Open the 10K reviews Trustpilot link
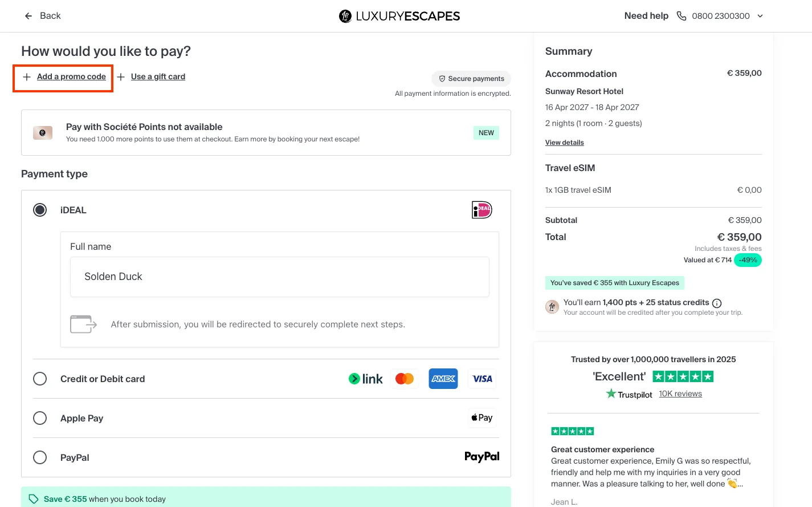The height and width of the screenshot is (507, 812). click(680, 394)
